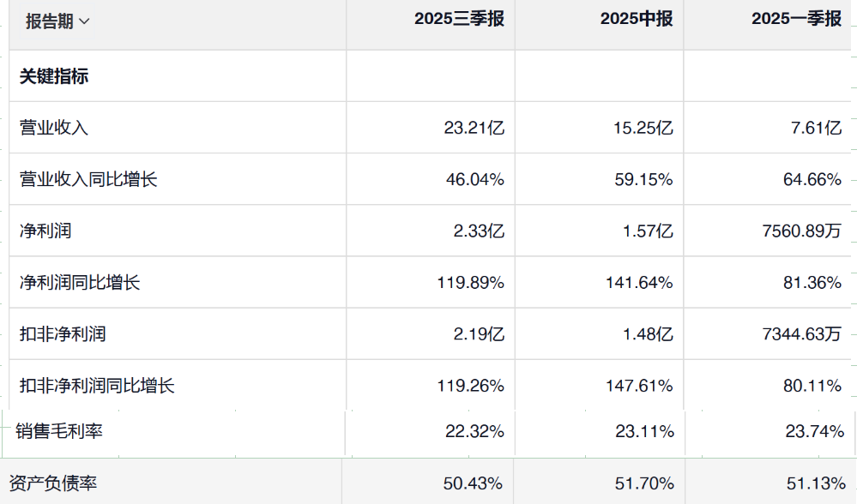Click the 营业收入 row label
Screen dimensions: 857x504
click(x=54, y=128)
